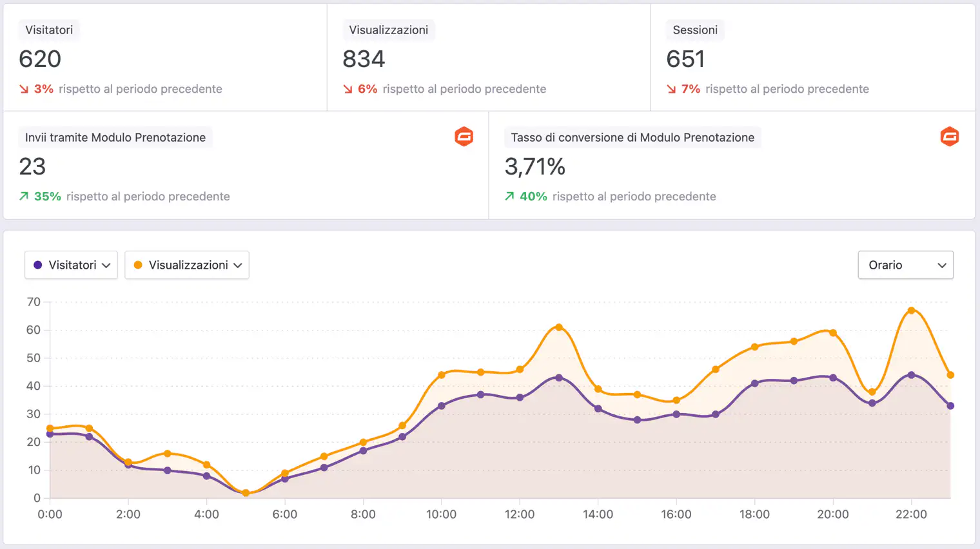Viewport: 980px width, 549px height.
Task: Click the red down arrow in Visualizzazioni card
Action: click(348, 89)
